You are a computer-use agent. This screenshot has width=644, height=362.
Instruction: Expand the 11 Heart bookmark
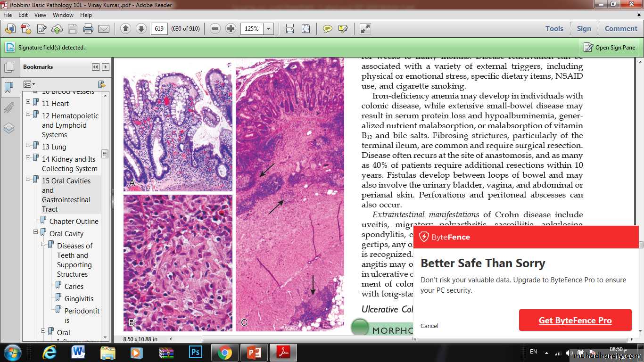[28, 102]
